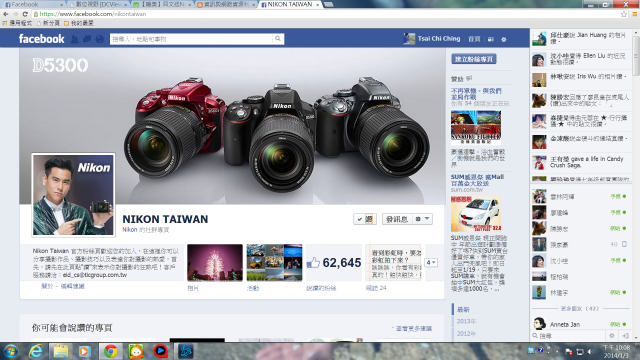This screenshot has width=640, height=360.
Task: Open the globe notifications icon
Action: [x=100, y=39]
